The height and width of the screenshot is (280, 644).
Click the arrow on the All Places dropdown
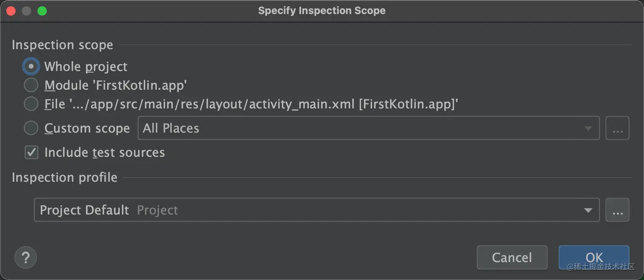click(x=588, y=128)
